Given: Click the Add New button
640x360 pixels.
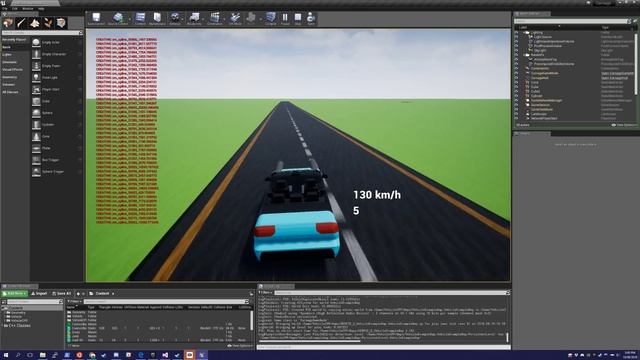Looking at the screenshot, I should (x=15, y=293).
